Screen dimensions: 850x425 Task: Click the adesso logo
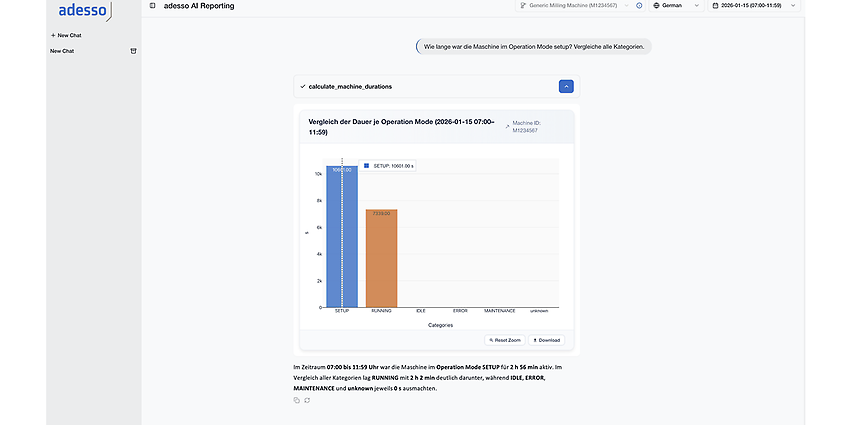point(85,11)
